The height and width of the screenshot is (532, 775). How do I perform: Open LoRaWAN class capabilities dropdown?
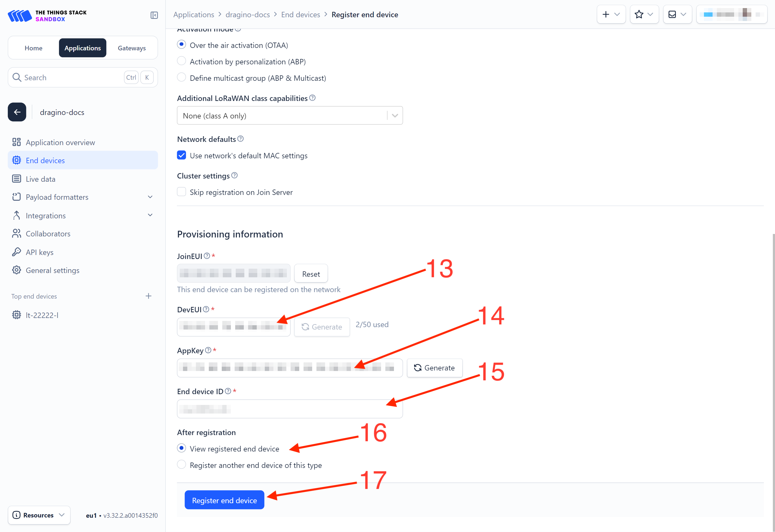290,115
